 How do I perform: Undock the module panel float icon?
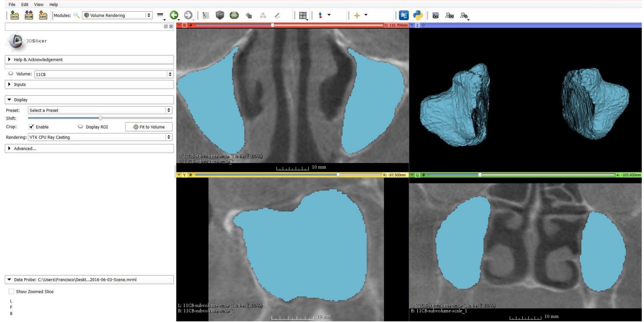[x=166, y=27]
